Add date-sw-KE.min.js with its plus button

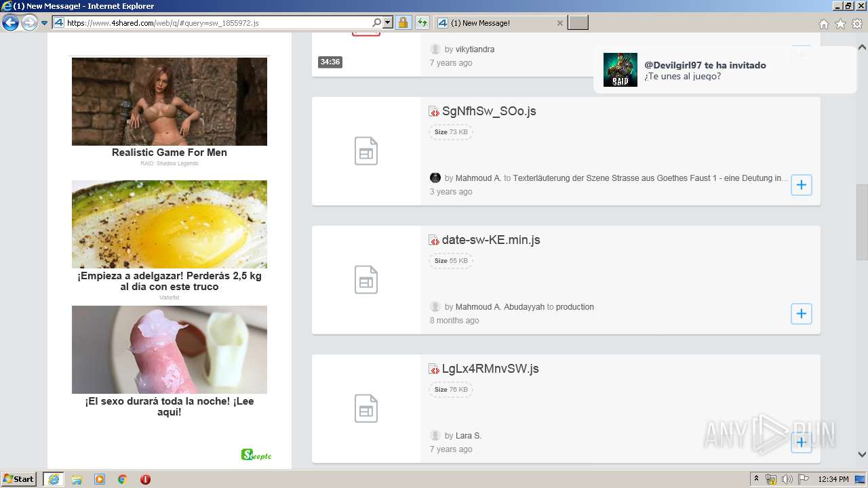802,314
